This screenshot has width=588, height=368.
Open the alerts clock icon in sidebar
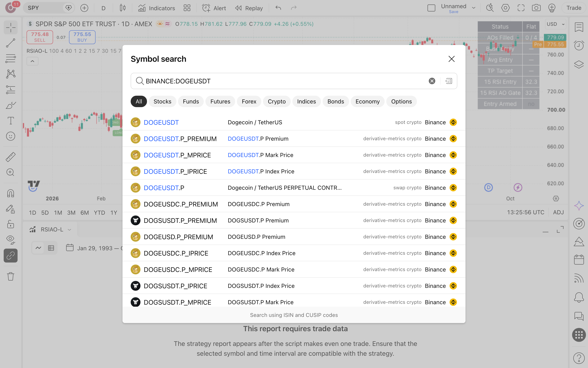579,46
